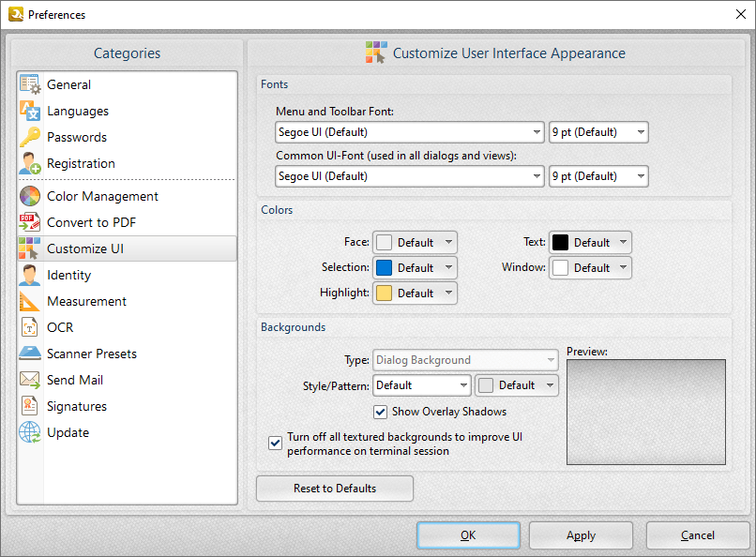Expand the Common UI-Font size dropdown
The image size is (756, 557).
pos(598,175)
